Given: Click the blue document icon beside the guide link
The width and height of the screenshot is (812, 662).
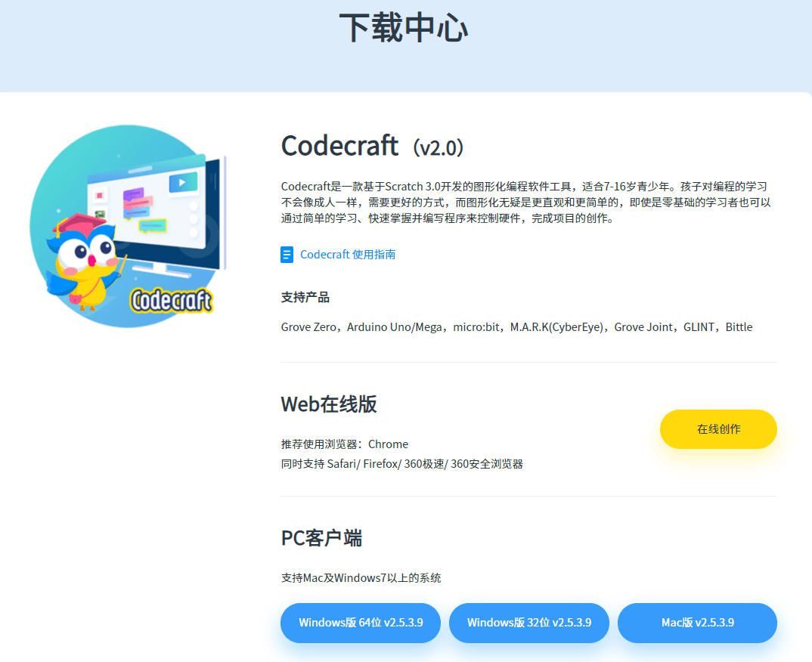Looking at the screenshot, I should tap(287, 255).
